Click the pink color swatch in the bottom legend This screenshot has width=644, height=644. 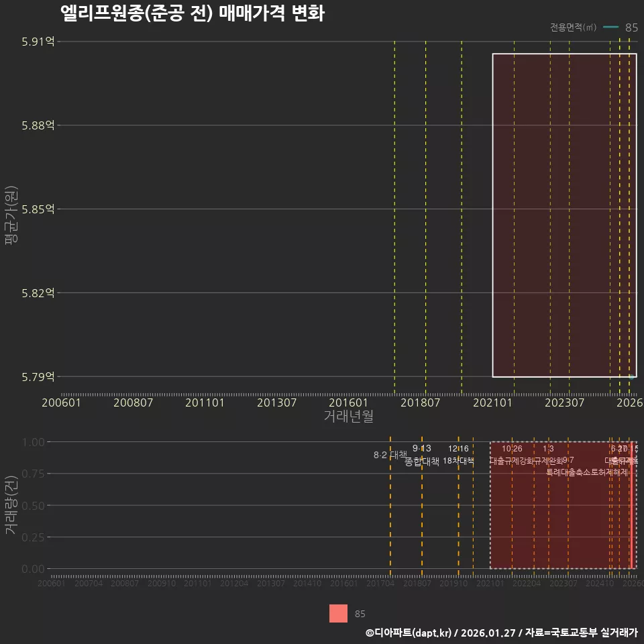(x=339, y=613)
